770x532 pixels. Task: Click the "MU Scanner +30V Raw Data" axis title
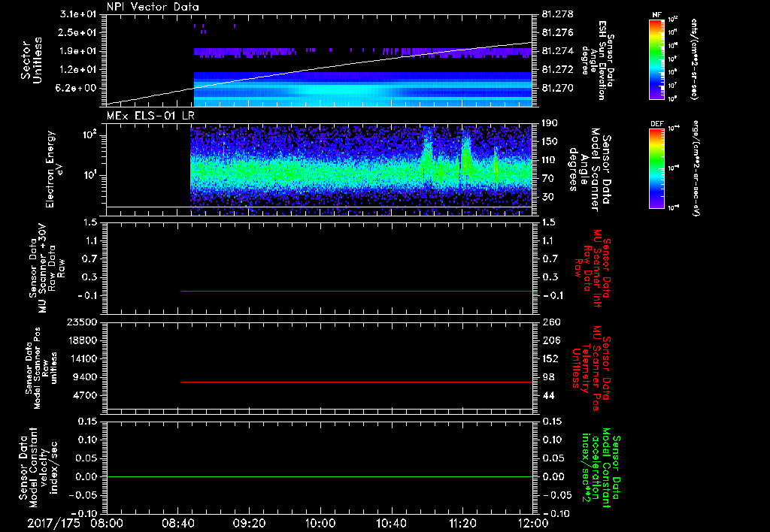click(x=47, y=268)
